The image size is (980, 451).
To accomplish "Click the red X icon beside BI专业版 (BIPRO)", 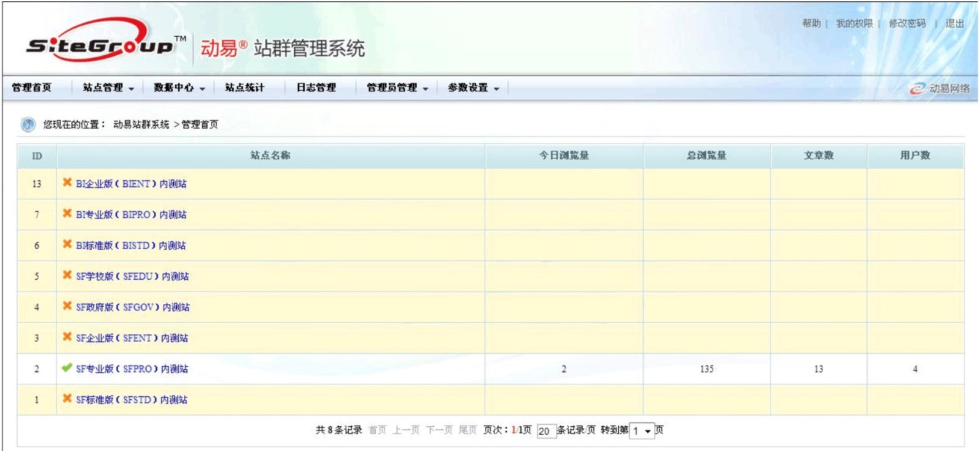I will coord(67,213).
